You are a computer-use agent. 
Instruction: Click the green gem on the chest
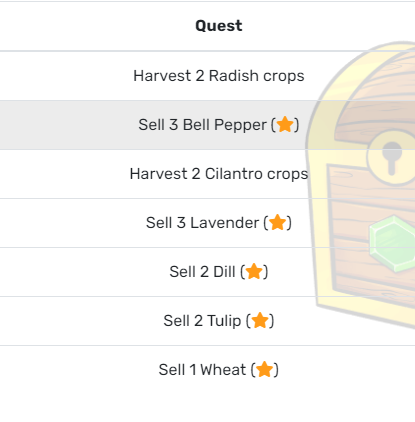click(392, 244)
